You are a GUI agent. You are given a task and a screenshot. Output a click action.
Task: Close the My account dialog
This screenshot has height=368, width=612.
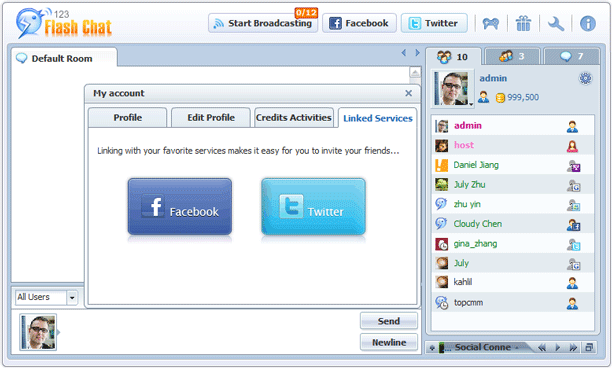pyautogui.click(x=408, y=93)
